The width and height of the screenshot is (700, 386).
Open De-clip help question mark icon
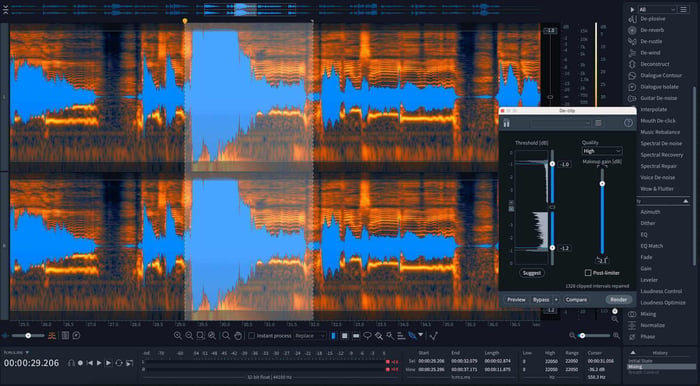point(628,123)
